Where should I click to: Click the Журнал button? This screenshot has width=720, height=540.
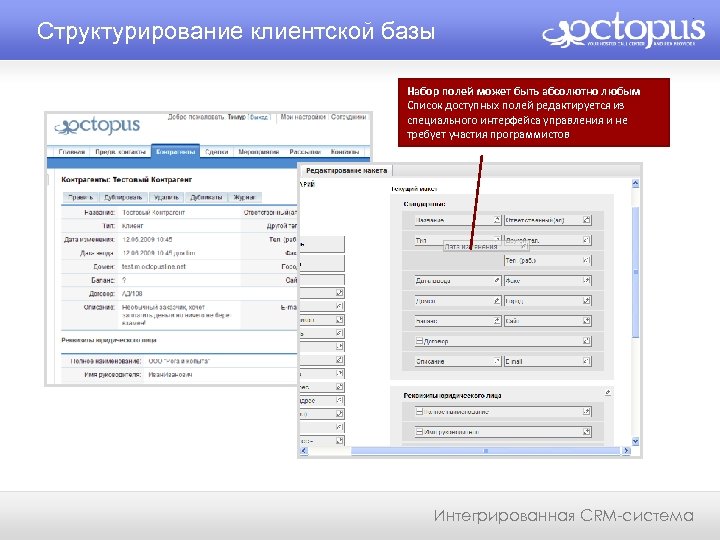click(x=244, y=197)
